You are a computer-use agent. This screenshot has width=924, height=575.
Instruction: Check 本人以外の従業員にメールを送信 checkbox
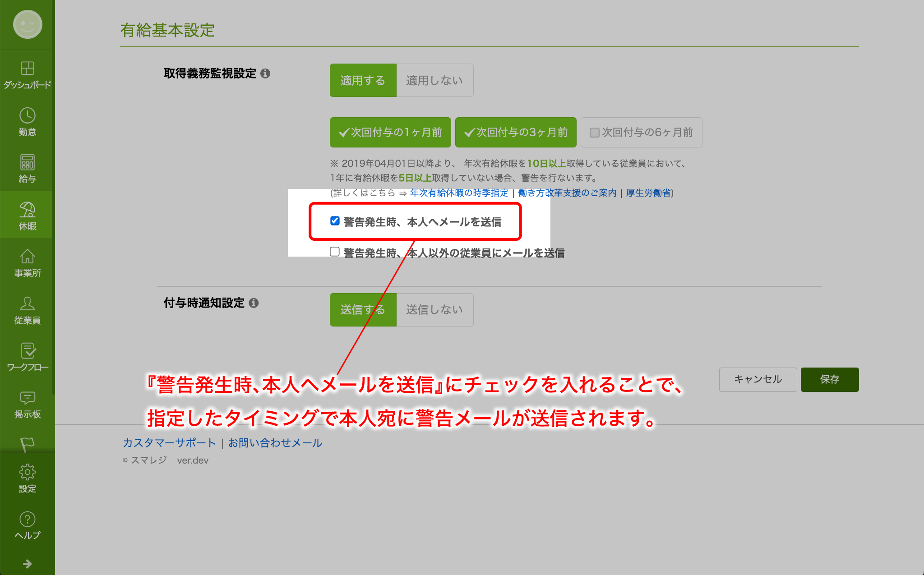click(335, 252)
